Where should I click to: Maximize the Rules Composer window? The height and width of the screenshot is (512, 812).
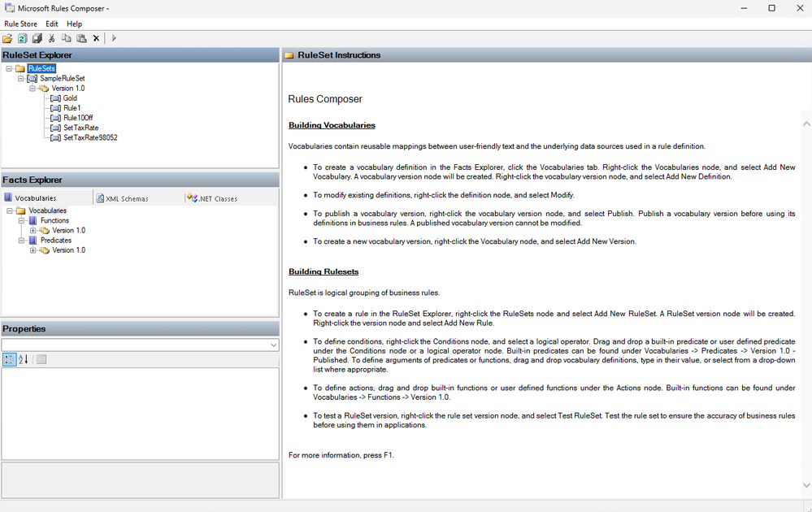(x=771, y=8)
